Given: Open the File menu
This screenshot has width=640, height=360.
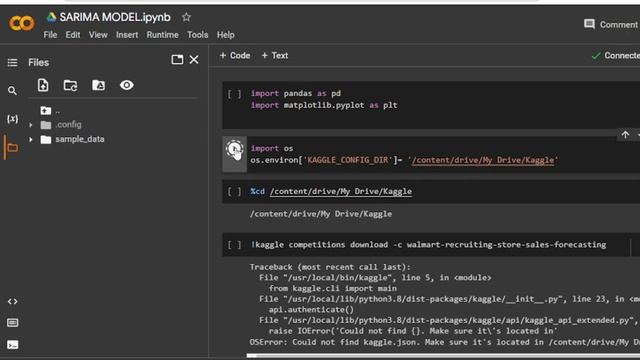Looking at the screenshot, I should tap(50, 35).
